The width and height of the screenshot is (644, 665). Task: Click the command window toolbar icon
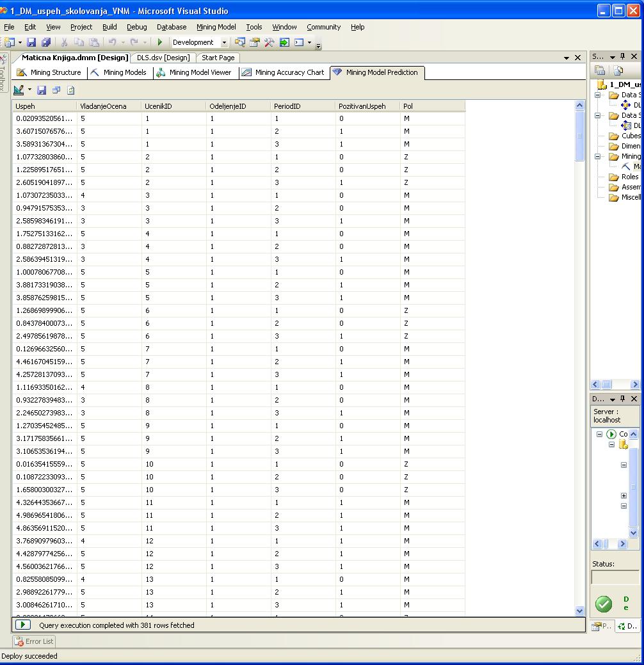pos(299,42)
